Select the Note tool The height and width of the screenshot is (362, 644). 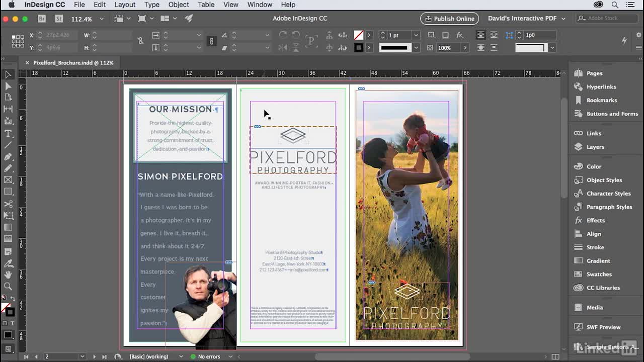point(8,251)
